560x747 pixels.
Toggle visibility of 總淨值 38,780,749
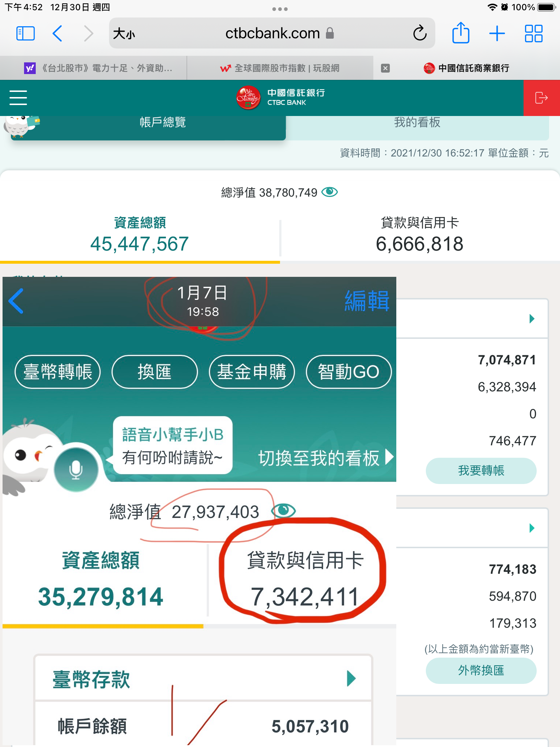pyautogui.click(x=330, y=192)
